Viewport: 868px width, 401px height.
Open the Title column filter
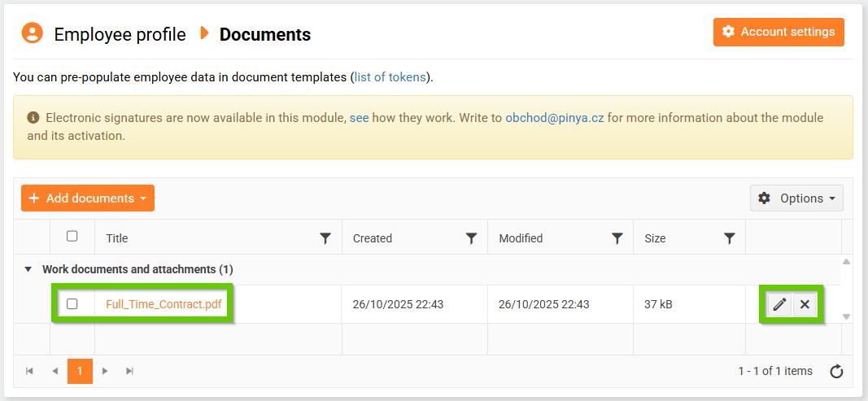tap(325, 238)
